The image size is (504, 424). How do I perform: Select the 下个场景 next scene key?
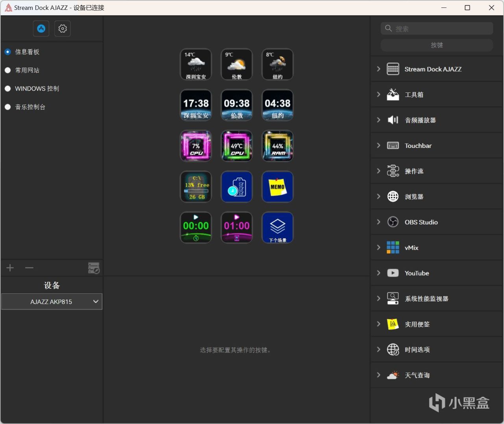pyautogui.click(x=278, y=228)
